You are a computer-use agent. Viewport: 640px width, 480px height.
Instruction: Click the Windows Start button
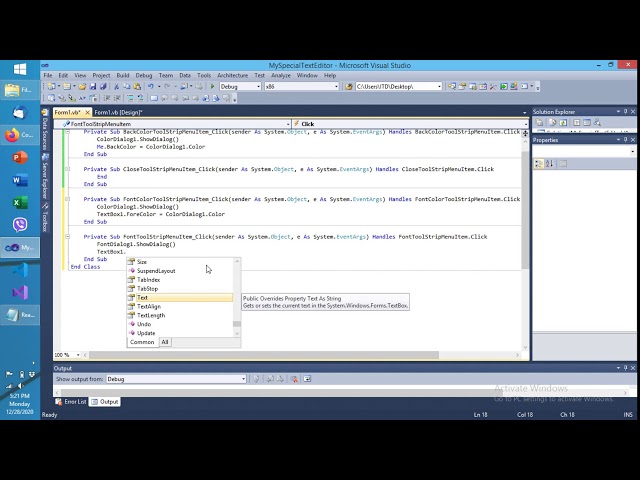pyautogui.click(x=20, y=69)
